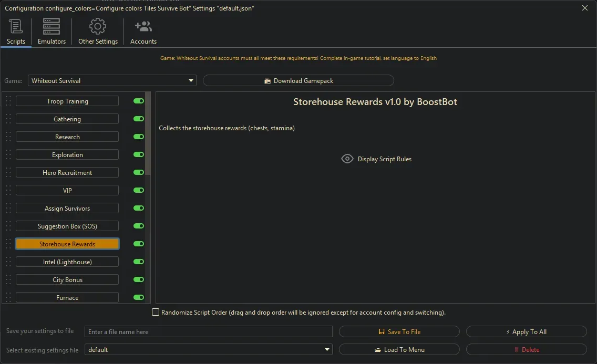This screenshot has width=597, height=364.
Task: Disable the Gathering script toggle
Action: tap(139, 119)
